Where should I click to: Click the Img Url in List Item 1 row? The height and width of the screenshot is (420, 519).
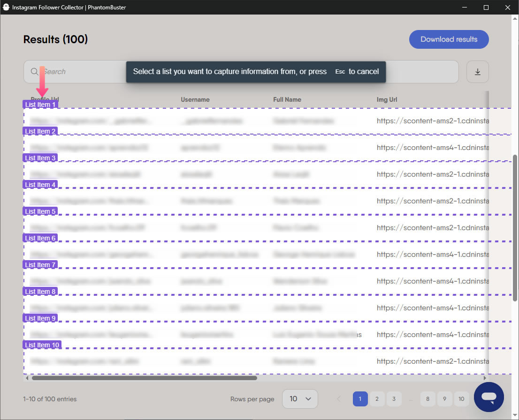tap(433, 121)
